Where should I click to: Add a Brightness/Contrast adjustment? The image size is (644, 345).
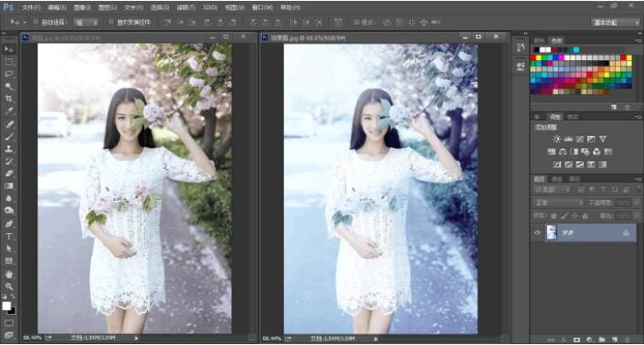[x=556, y=139]
